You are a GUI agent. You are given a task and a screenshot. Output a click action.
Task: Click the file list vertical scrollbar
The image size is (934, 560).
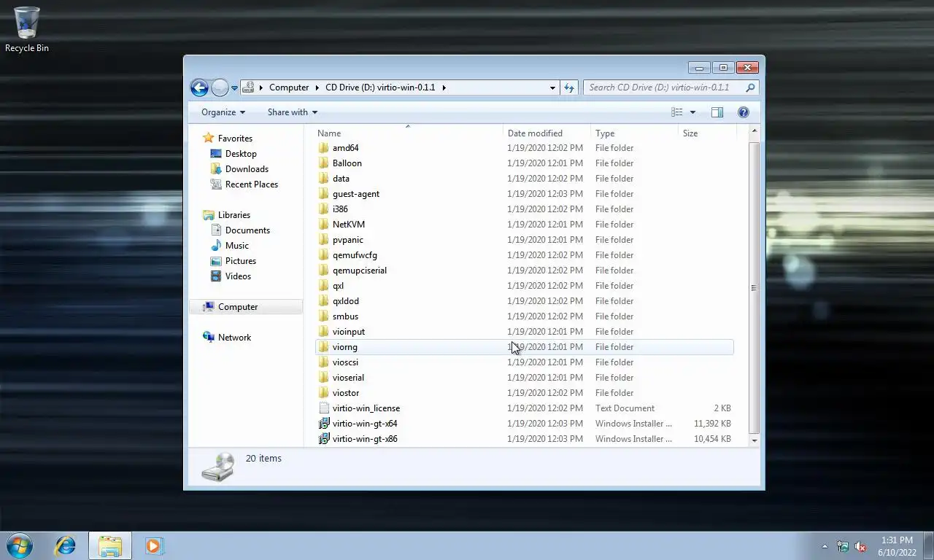(x=754, y=287)
